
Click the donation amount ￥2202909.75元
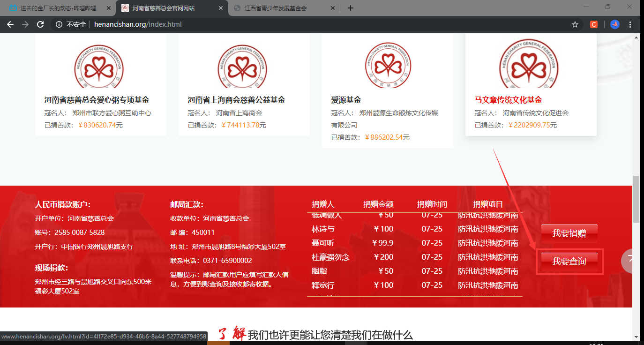532,125
